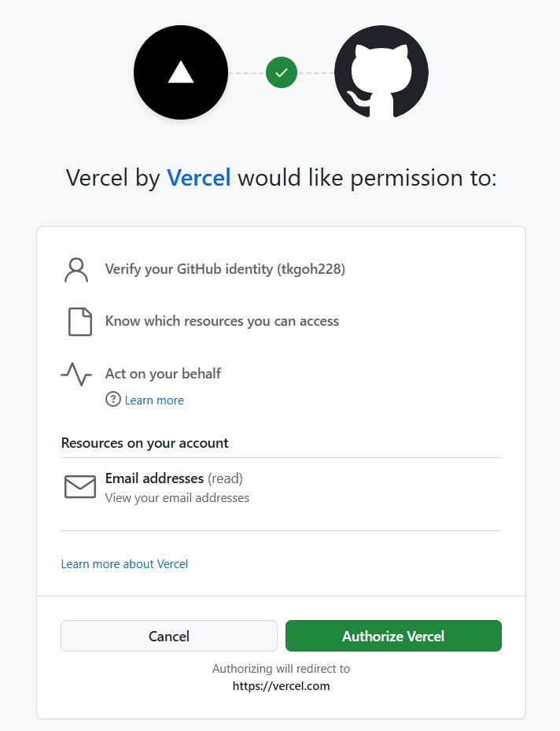560x731 pixels.
Task: Open Learn more about Vercel
Action: [124, 563]
